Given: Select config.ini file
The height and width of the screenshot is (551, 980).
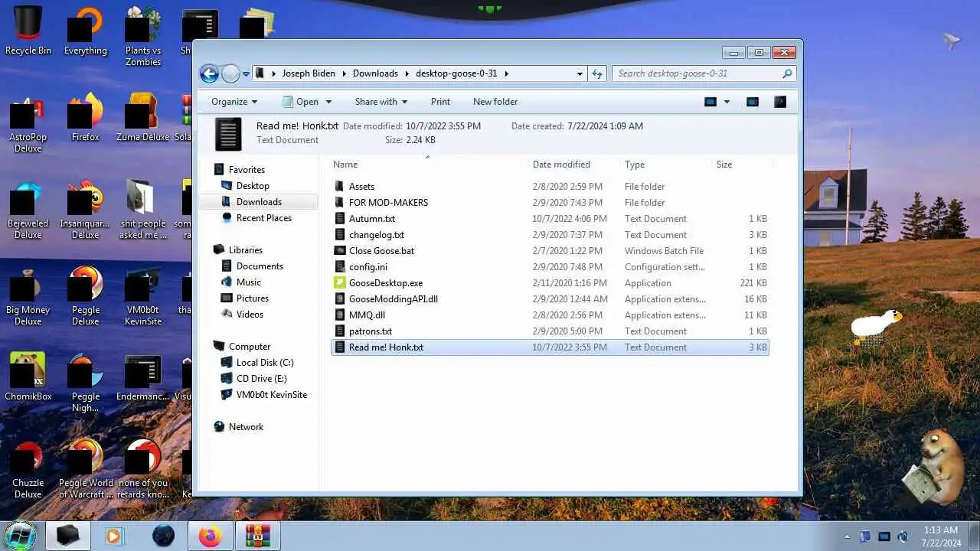Looking at the screenshot, I should tap(367, 267).
